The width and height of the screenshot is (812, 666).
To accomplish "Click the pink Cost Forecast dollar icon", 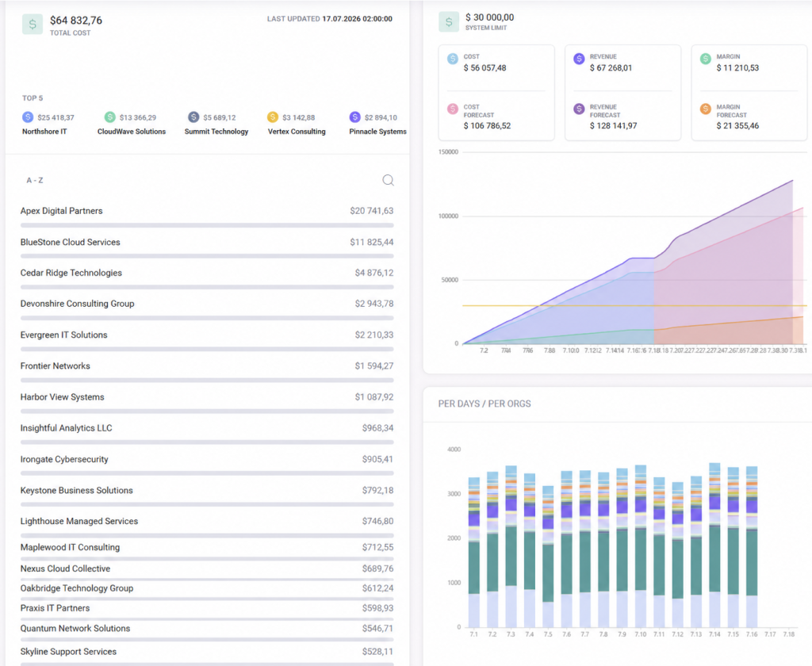I will 453,109.
